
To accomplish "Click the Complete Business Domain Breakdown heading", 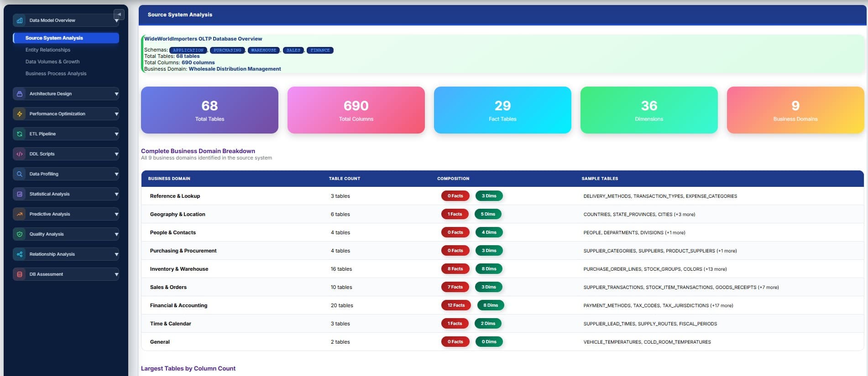I will [x=198, y=151].
